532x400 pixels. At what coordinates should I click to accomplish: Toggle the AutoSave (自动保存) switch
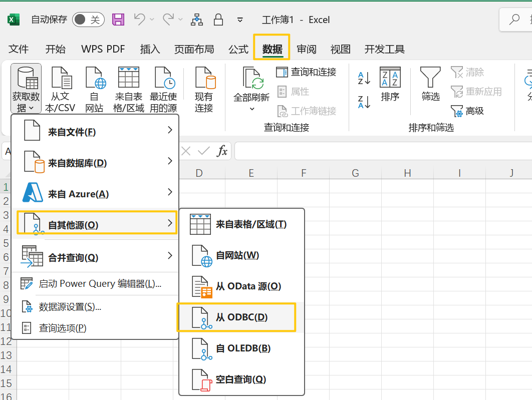point(88,20)
